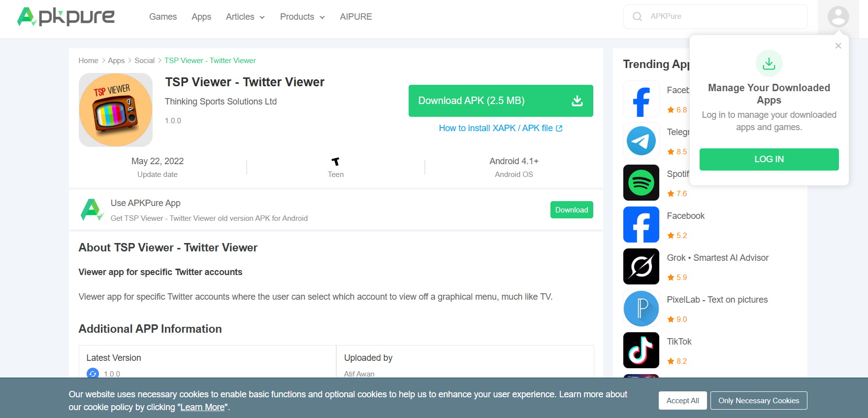Click the TSP Viewer app icon
Screen dimensions: 868x418
point(116,110)
